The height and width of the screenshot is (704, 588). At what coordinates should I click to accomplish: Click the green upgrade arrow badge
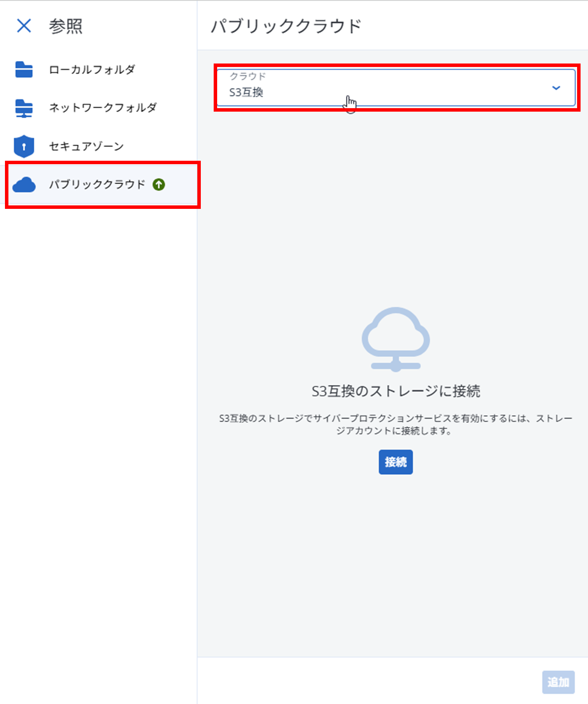pyautogui.click(x=159, y=185)
